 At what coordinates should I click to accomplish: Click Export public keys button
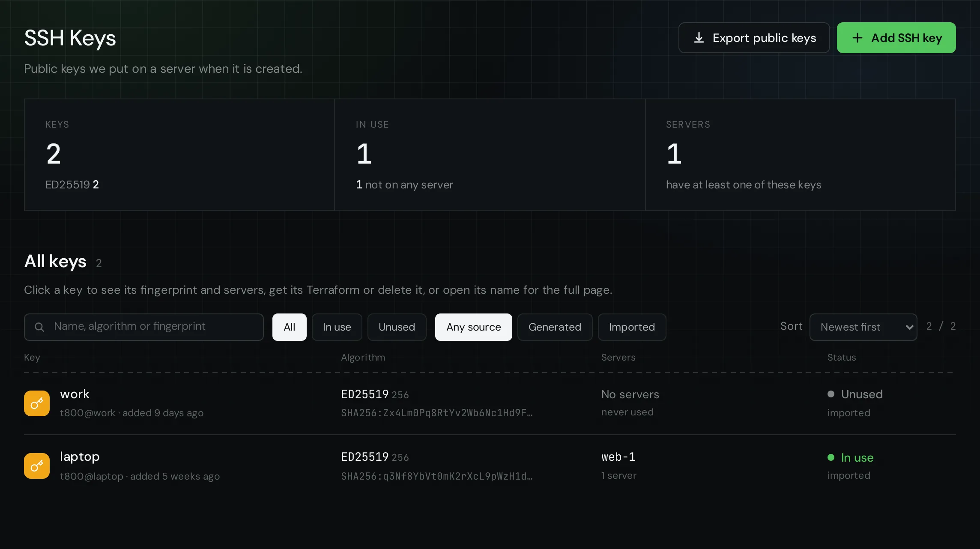click(754, 38)
